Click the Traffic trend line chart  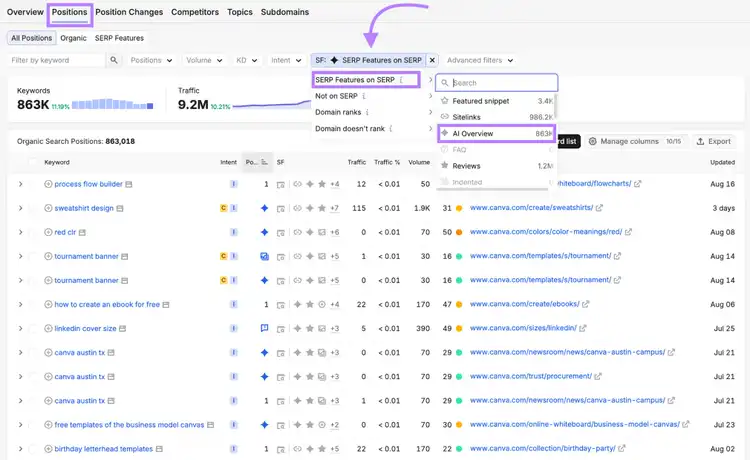[x=272, y=104]
